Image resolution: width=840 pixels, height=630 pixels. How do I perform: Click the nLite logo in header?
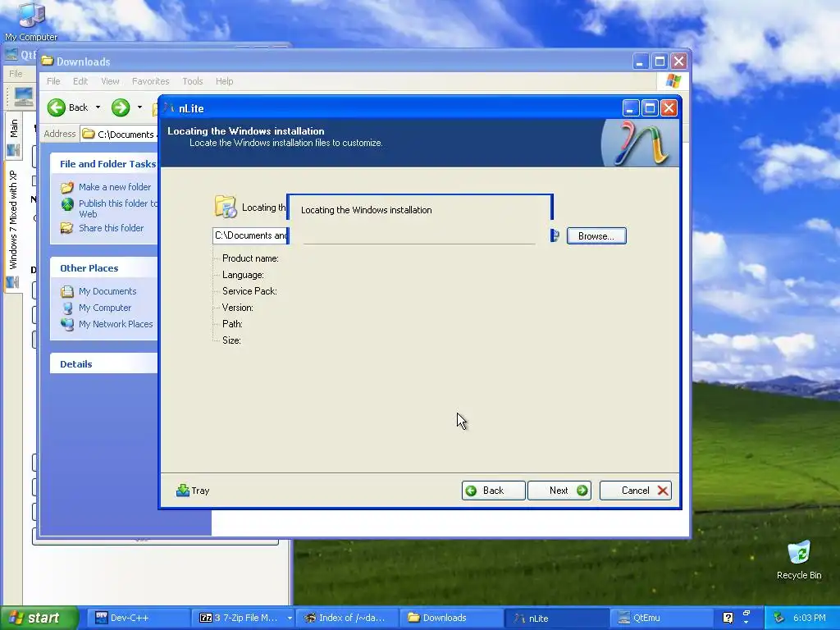pos(641,143)
